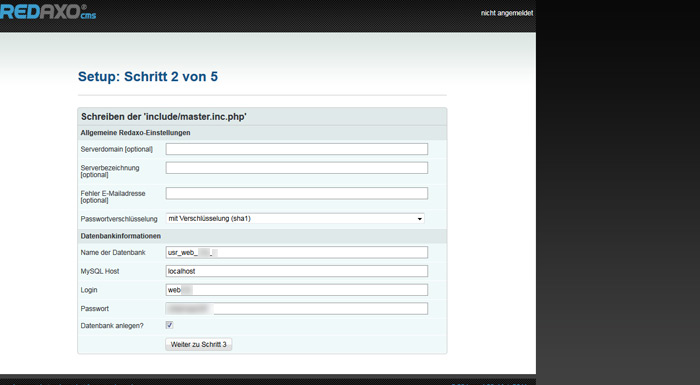Click 'Allgemeine Redaxo-Einstellungen' section label

pos(135,133)
